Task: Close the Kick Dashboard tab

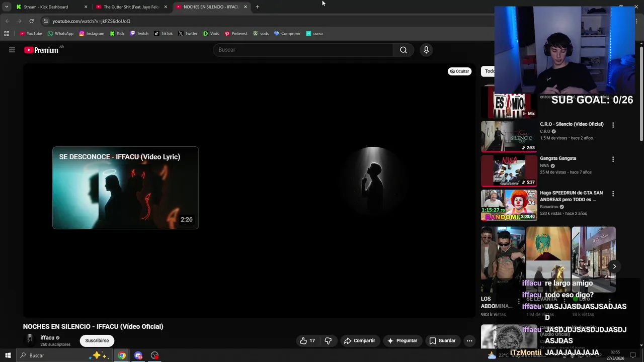Action: coord(86,7)
